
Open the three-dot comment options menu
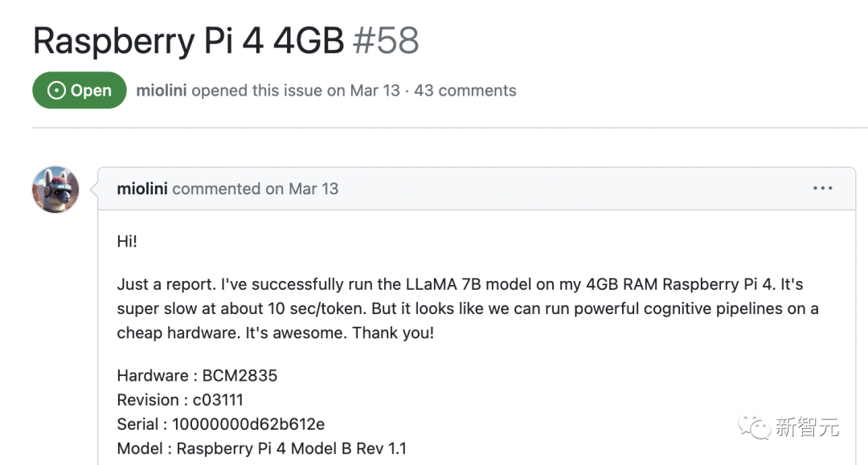click(822, 189)
